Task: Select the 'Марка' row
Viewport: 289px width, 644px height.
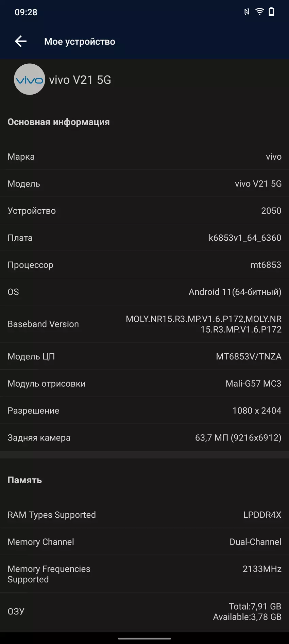Action: (144, 157)
